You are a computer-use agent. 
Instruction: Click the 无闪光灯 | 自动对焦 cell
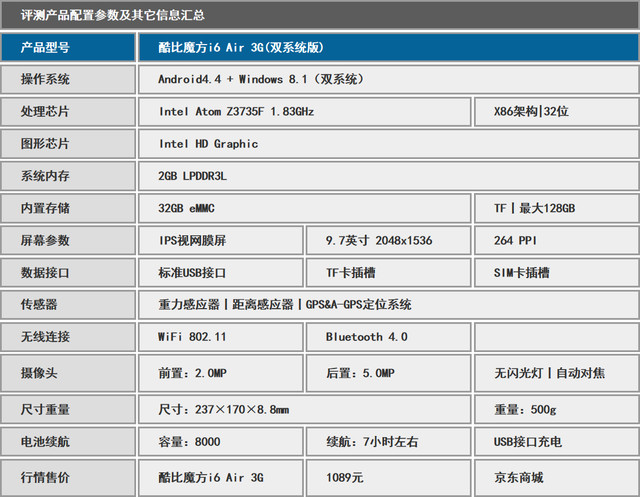[557, 373]
